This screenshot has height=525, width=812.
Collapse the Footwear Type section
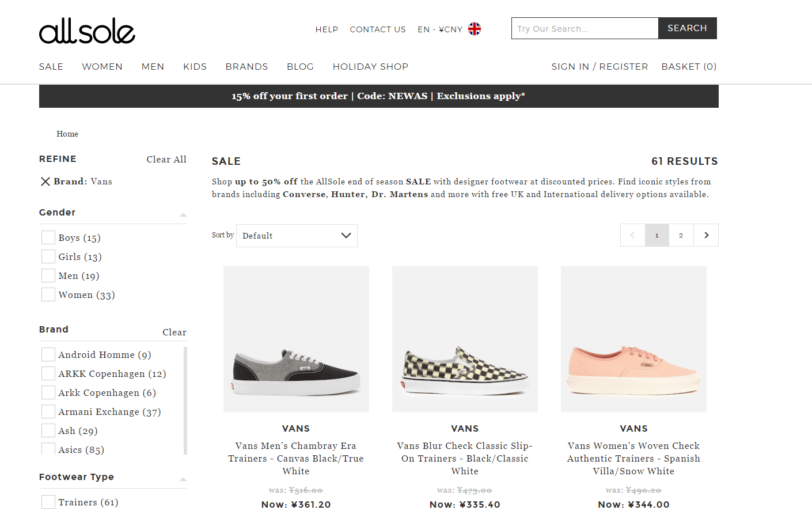183,479
